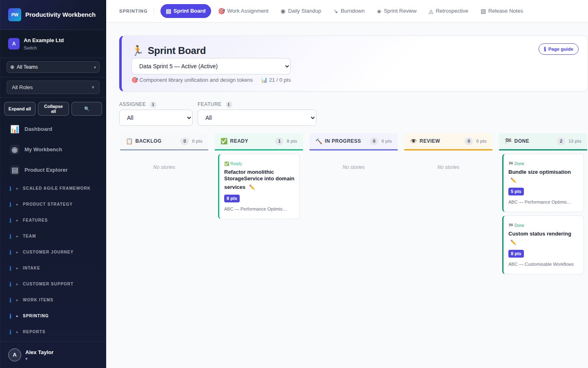Click the search magnifier button in sidebar
This screenshot has height=368, width=588.
87,109
